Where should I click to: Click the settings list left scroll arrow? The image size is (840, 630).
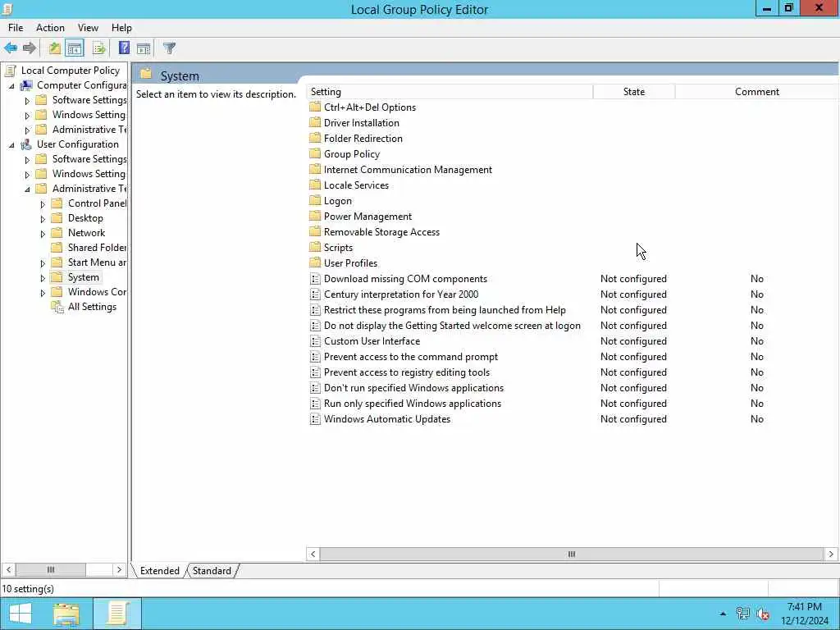point(313,554)
